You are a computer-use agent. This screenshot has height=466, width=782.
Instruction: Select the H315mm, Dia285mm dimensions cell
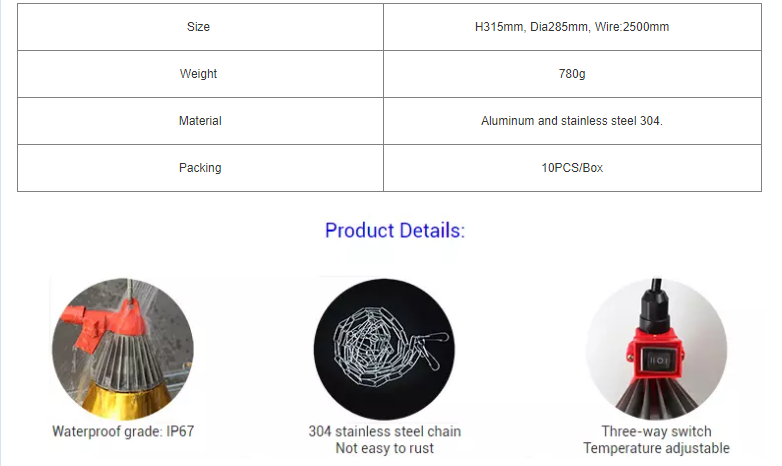pos(572,27)
